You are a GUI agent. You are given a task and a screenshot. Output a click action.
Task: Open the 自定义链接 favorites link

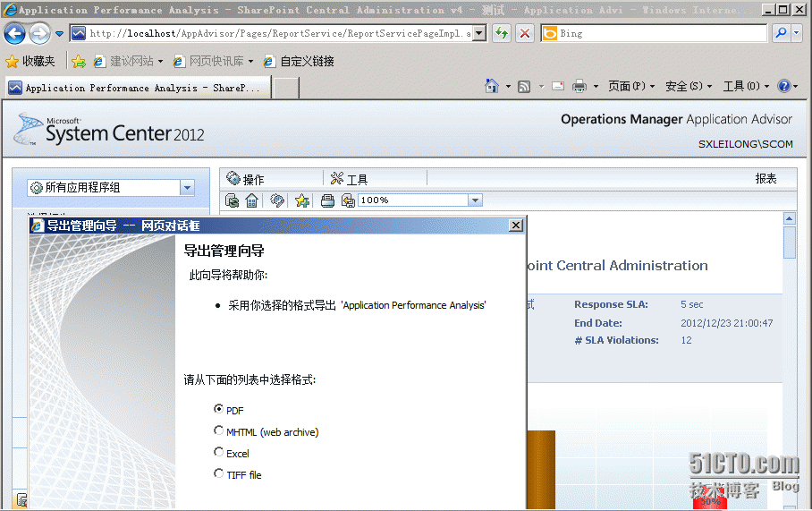click(x=300, y=61)
